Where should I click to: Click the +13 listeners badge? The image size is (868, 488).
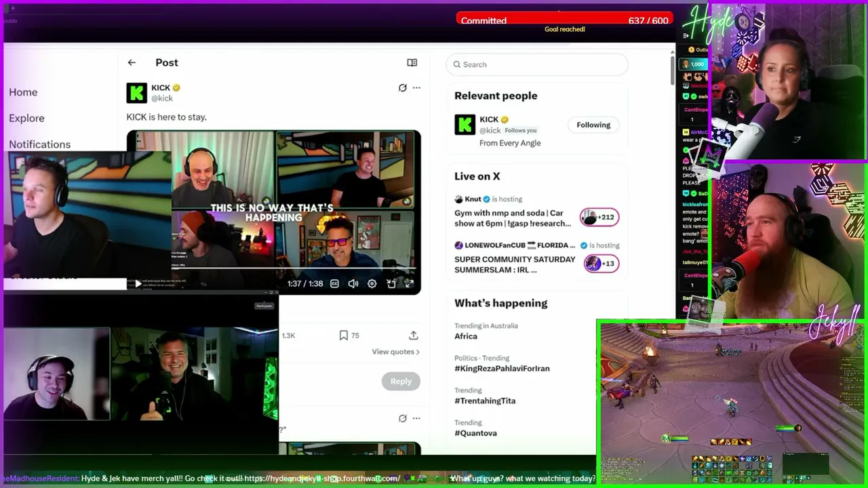601,264
